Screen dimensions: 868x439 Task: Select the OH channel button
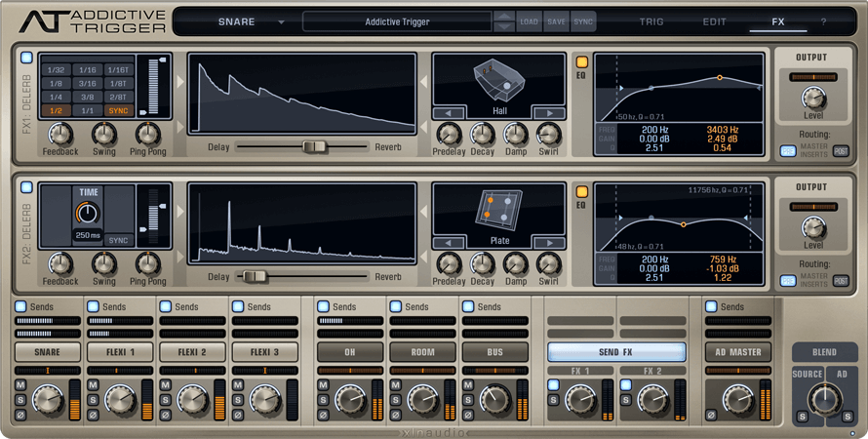tap(350, 352)
